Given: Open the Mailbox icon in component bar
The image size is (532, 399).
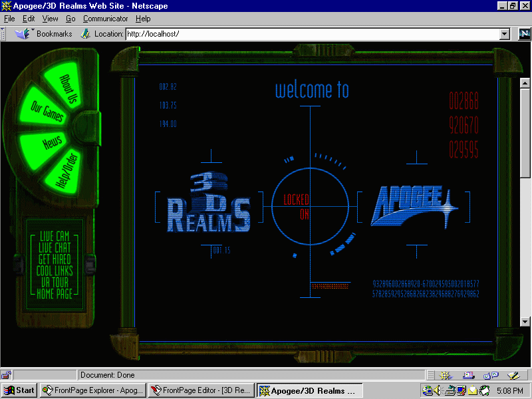Looking at the screenshot, I should coord(468,375).
